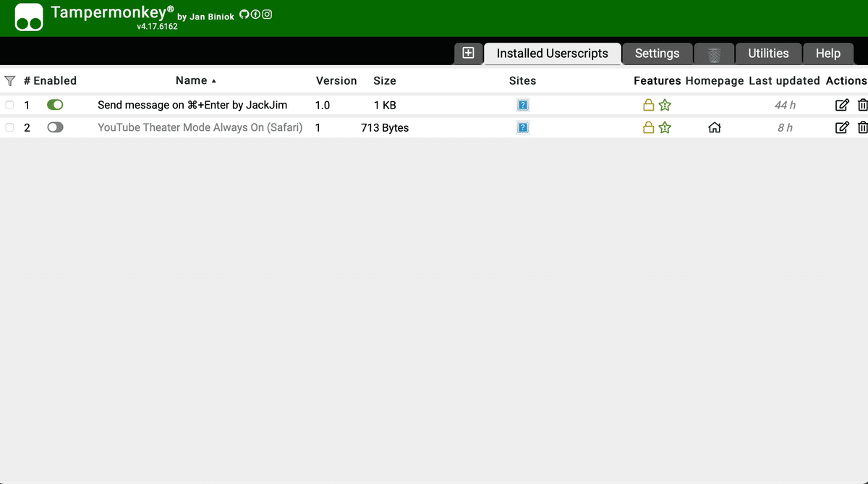Delete the YouTube Theater Mode script
Image resolution: width=868 pixels, height=484 pixels.
click(x=862, y=128)
